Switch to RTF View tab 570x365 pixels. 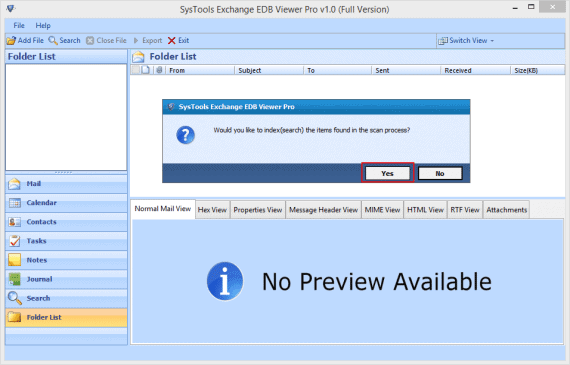pos(465,210)
